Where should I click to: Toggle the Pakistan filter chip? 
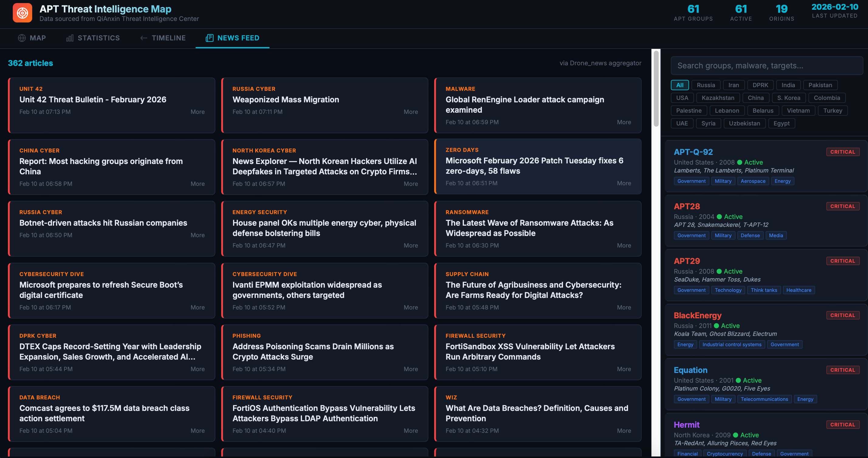tap(820, 85)
